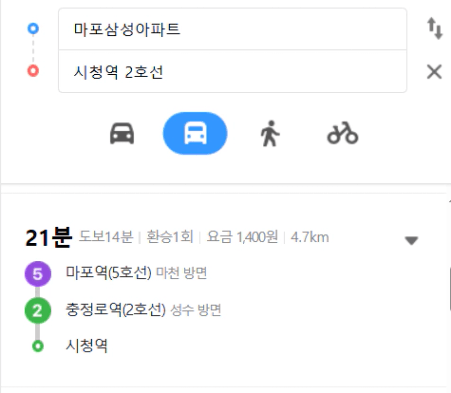The image size is (451, 393).
Task: Edit the 마포삼성아파트 origin field
Action: [232, 29]
